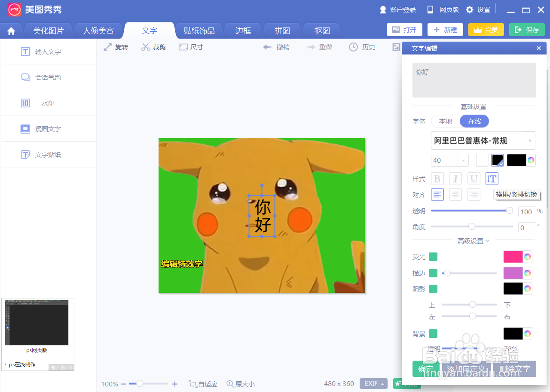Click the 保存 save button
550x392 pixels.
coord(527,30)
